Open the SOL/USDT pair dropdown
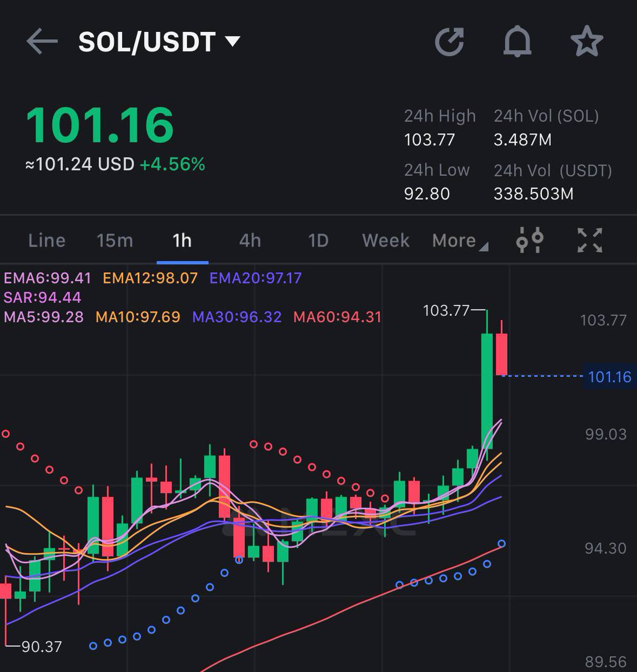Screen dimensions: 637x672 point(160,42)
